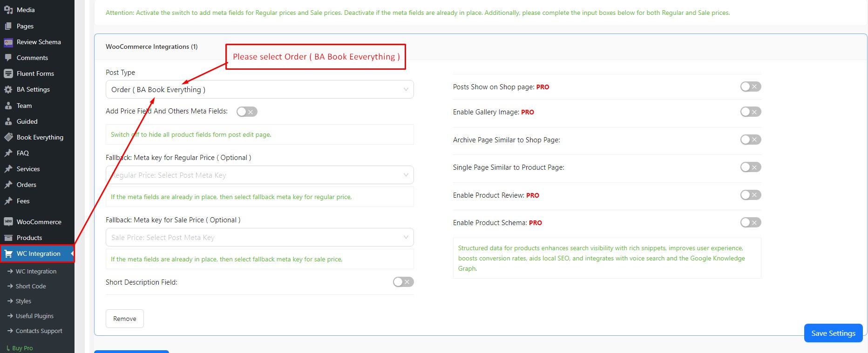Image resolution: width=868 pixels, height=353 pixels.
Task: Click the BA Settings gear icon
Action: (x=8, y=89)
